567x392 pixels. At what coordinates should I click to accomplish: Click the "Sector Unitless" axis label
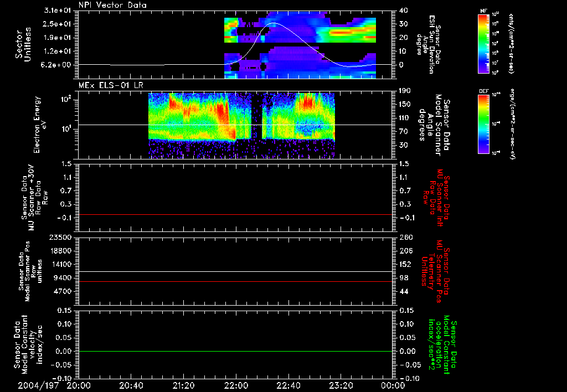(x=23, y=44)
